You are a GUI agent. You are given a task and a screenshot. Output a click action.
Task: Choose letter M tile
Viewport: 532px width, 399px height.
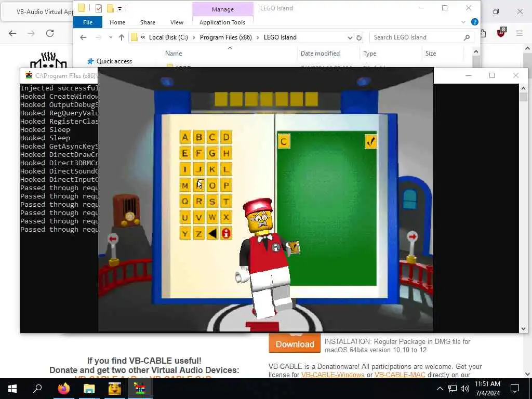185,185
